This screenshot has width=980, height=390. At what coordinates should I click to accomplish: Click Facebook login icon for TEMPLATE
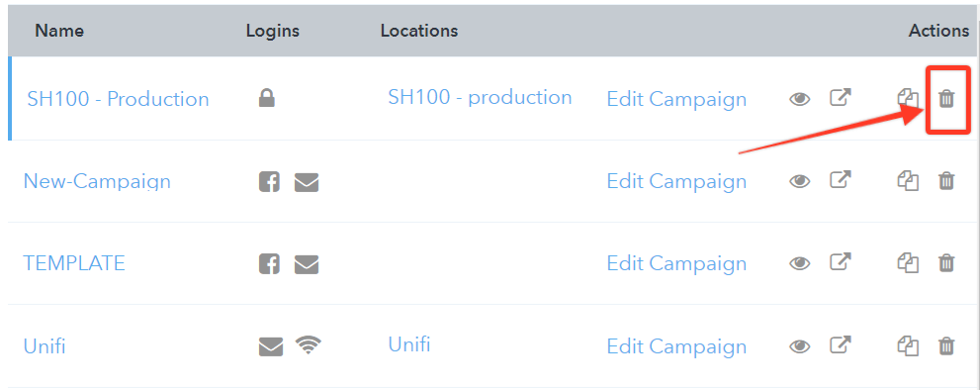pos(269,264)
